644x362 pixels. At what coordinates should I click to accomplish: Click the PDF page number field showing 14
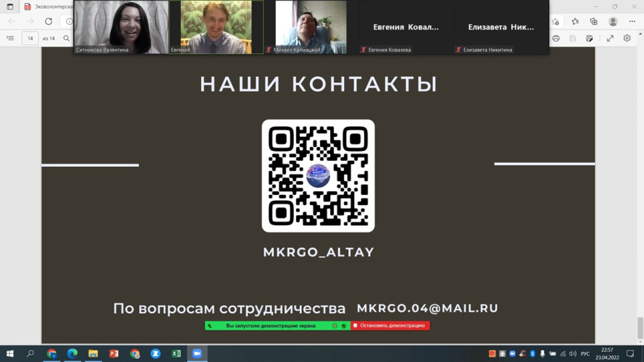[x=30, y=38]
